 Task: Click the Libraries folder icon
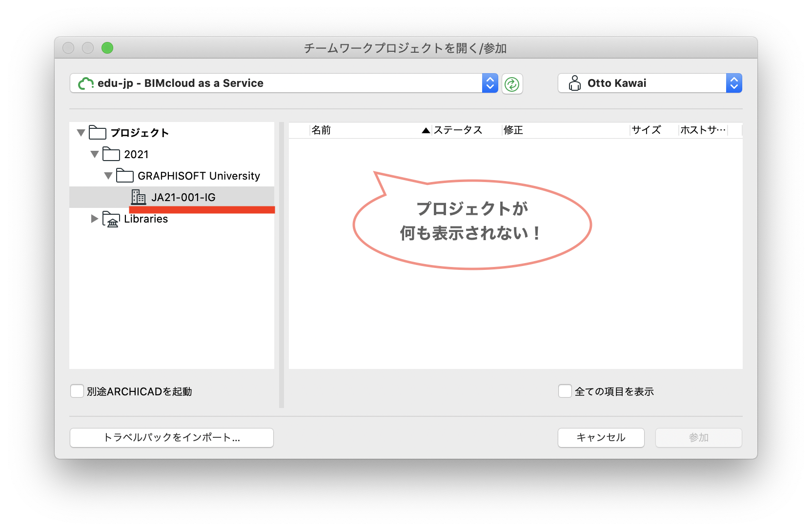(111, 219)
